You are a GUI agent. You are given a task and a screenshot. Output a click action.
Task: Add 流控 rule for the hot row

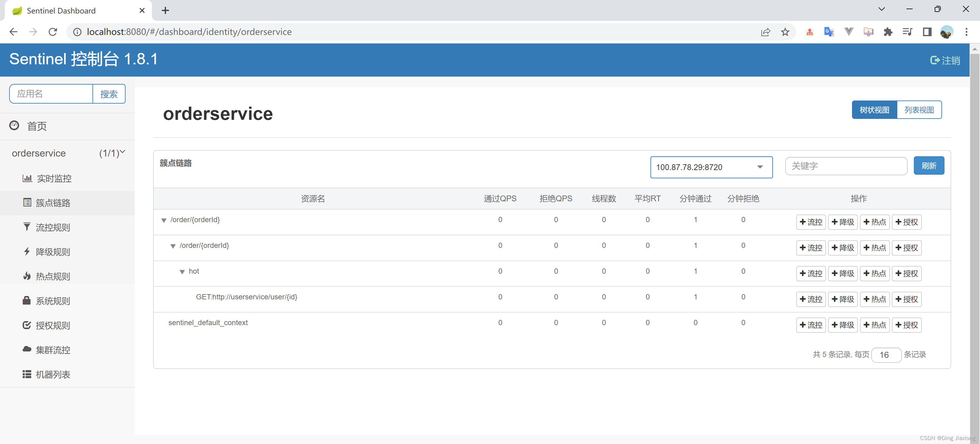tap(811, 273)
